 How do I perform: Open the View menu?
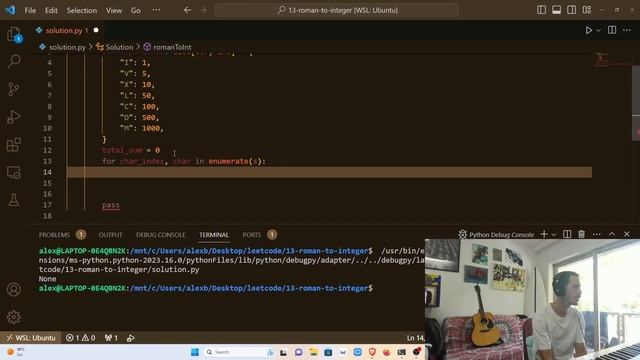click(x=114, y=10)
